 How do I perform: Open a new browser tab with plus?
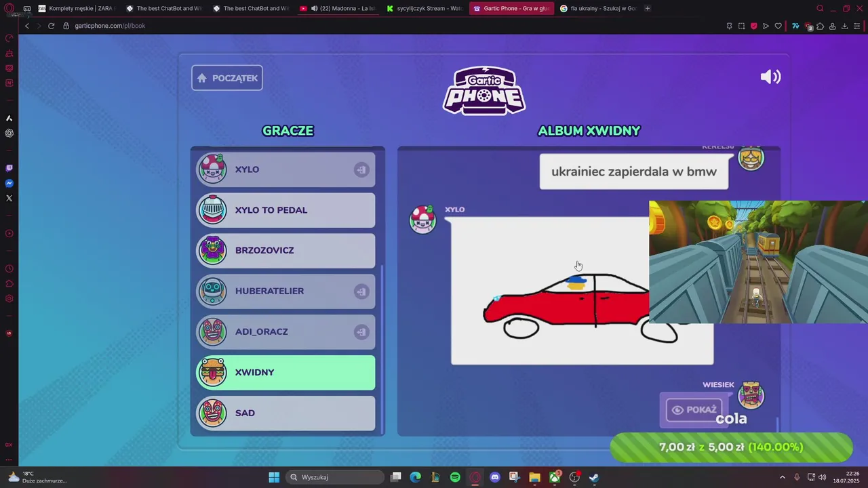648,9
